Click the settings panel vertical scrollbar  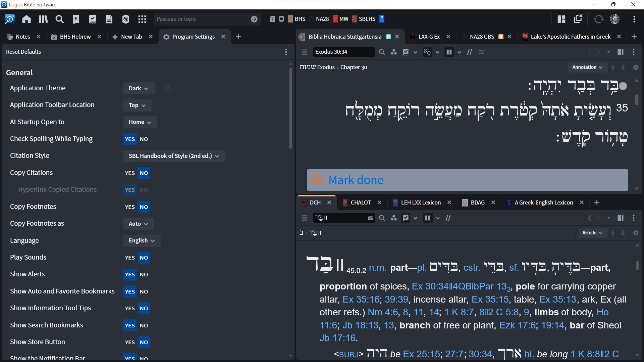(290, 108)
